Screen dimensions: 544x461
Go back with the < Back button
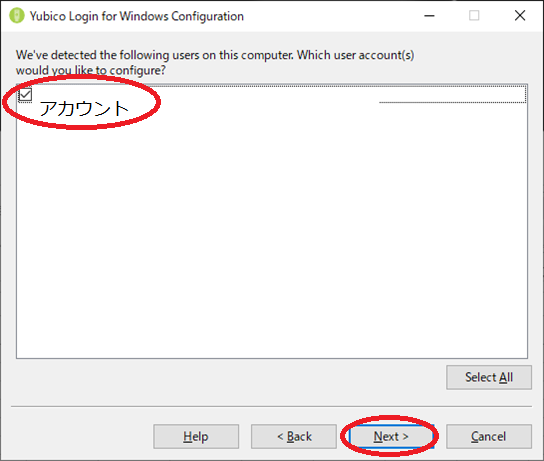point(294,436)
